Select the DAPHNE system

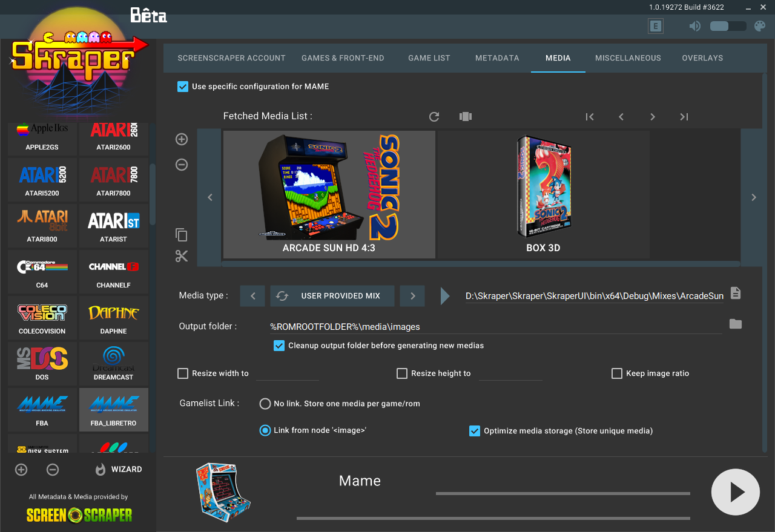[114, 317]
